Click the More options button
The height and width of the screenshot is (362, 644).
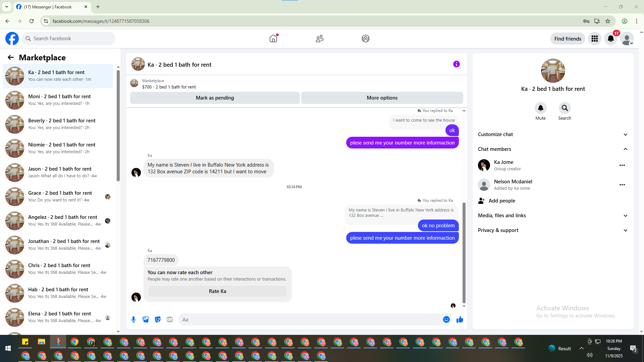(382, 98)
